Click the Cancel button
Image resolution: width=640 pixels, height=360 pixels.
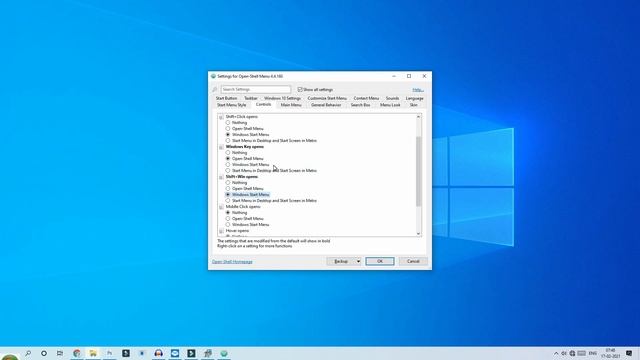point(413,261)
